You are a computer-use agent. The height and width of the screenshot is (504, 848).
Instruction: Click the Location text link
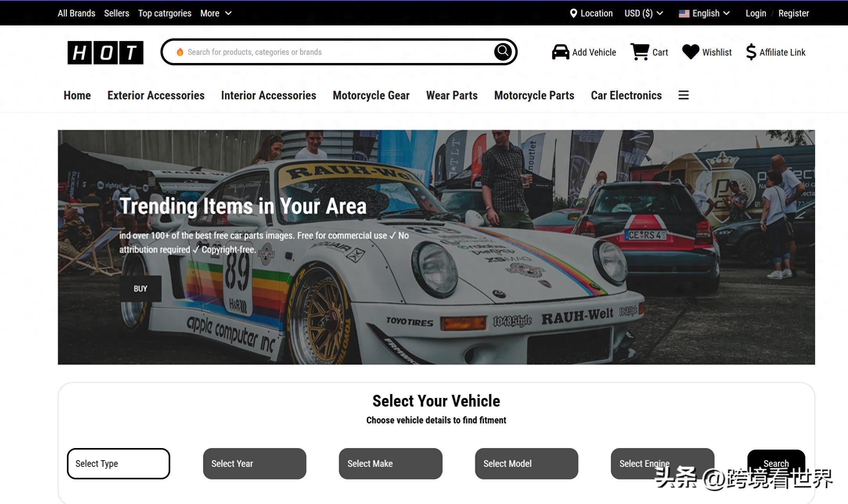(x=596, y=13)
